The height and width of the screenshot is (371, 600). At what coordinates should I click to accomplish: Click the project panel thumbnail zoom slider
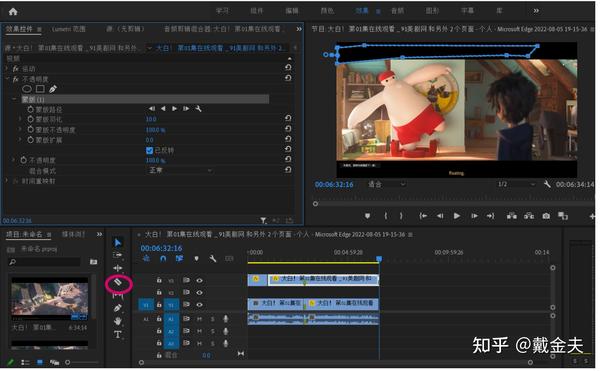67,362
